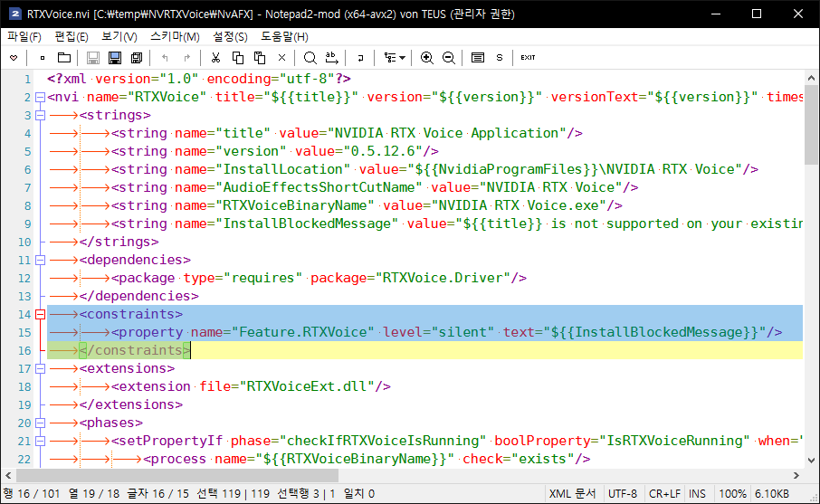820x504 pixels.
Task: Open the scheme selection icon
Action: 478,58
